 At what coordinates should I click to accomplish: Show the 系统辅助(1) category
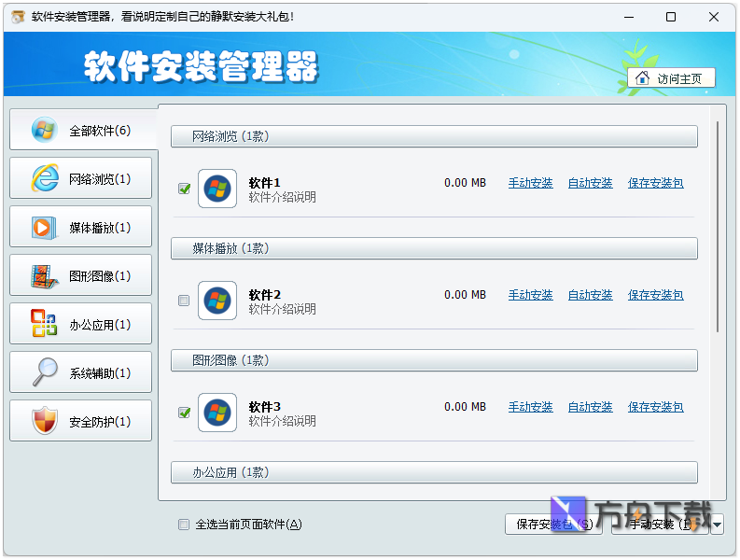point(80,373)
